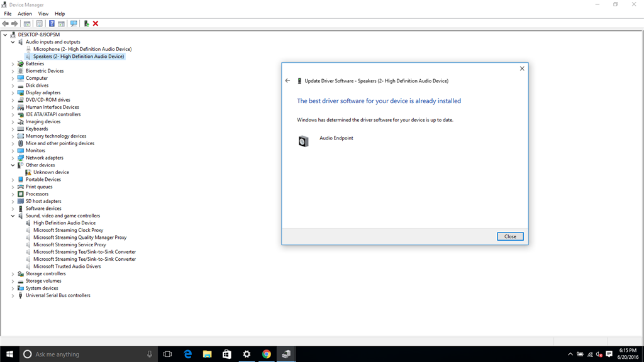Select the Portable Devices row

pyautogui.click(x=43, y=179)
